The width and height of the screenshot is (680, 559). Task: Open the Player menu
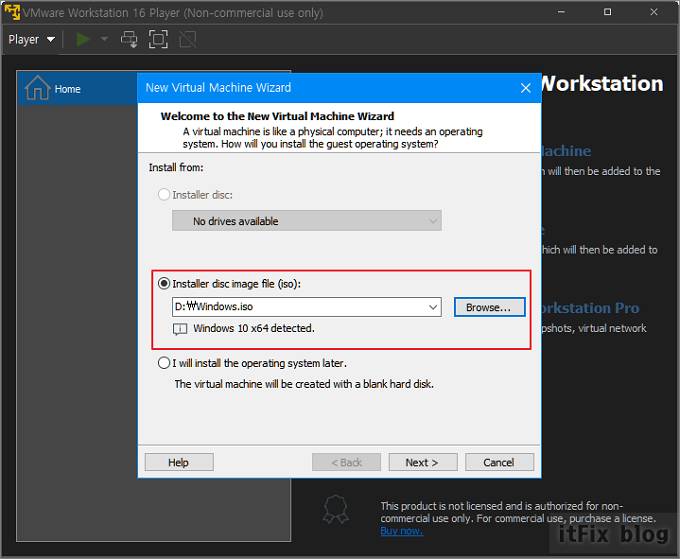point(31,39)
